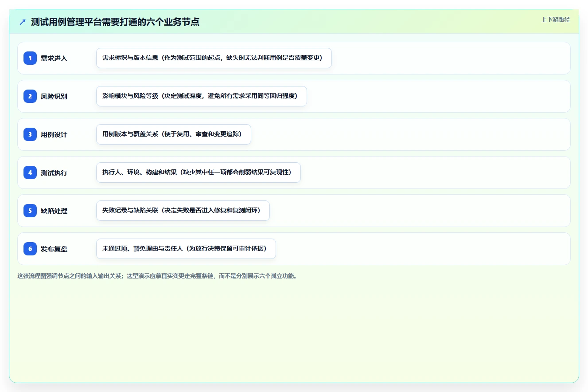Click the arrow icon beside the title
The image size is (588, 392).
23,22
